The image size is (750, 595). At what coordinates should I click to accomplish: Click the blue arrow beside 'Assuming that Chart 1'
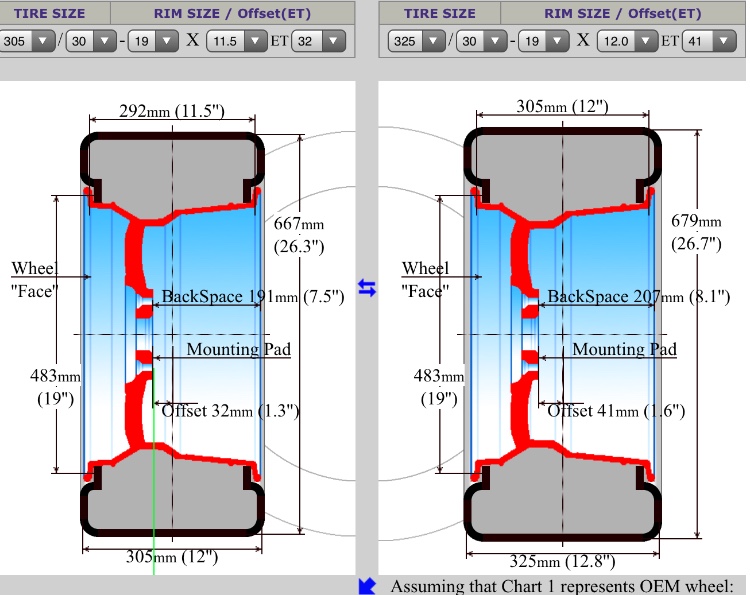tap(367, 586)
